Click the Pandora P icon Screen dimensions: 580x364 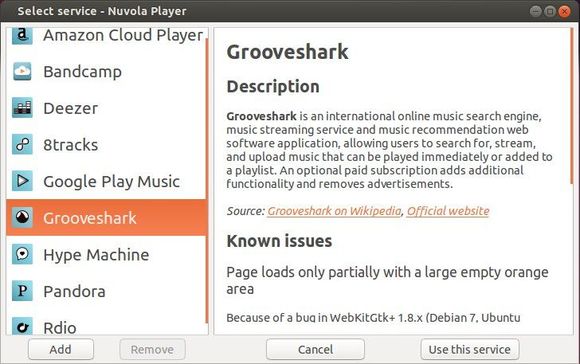point(22,291)
